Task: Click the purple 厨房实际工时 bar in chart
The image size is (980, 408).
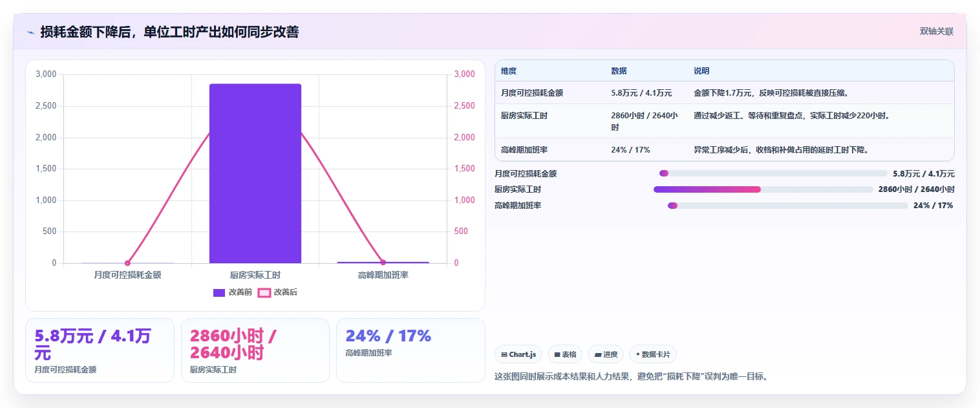Action: [x=255, y=173]
